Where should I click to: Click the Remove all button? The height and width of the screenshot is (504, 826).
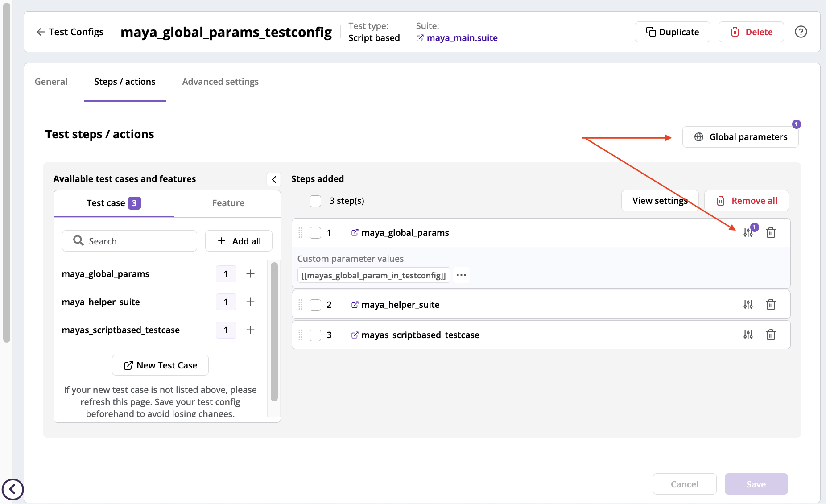[746, 201]
